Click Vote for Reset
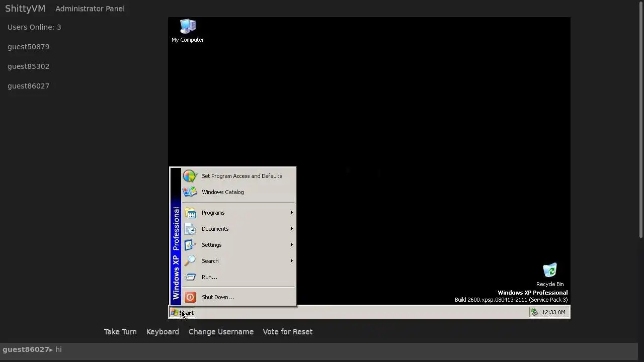 [x=288, y=332]
